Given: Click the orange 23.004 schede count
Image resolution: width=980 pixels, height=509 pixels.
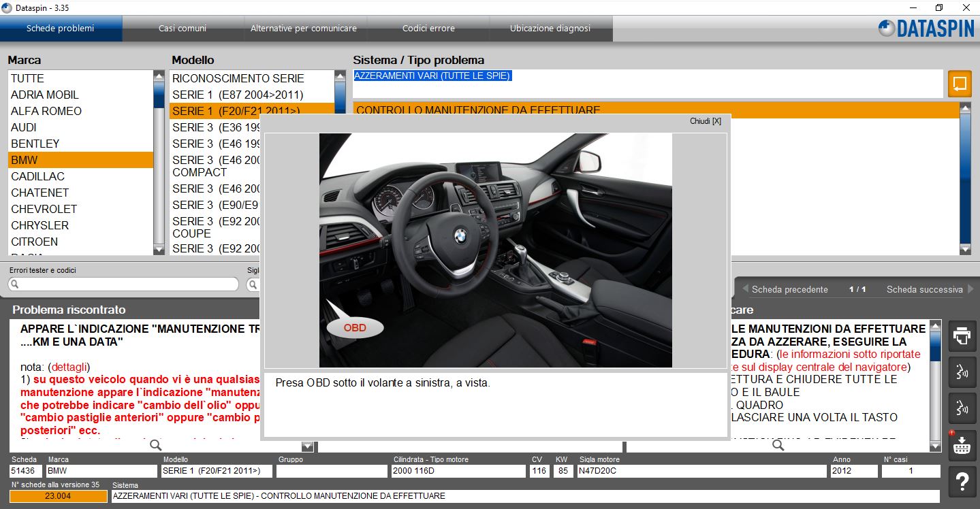Looking at the screenshot, I should click(x=59, y=496).
